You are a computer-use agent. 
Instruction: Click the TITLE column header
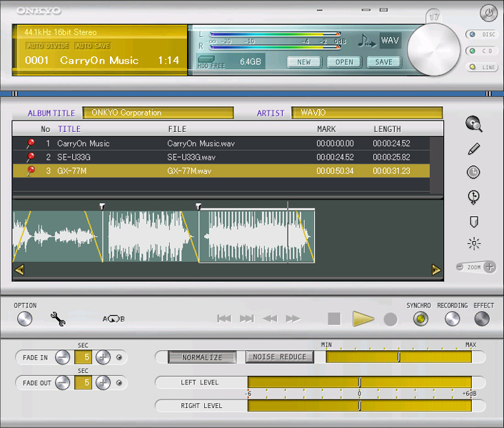tap(69, 129)
